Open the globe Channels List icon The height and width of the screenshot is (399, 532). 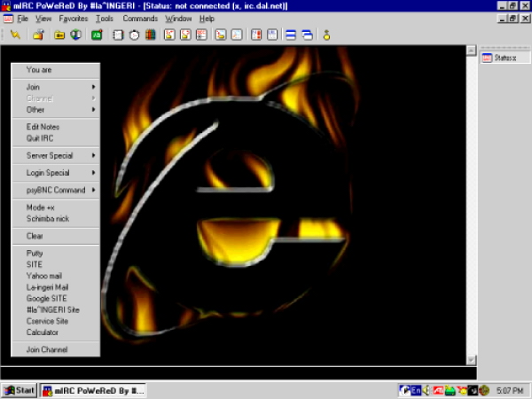75,35
